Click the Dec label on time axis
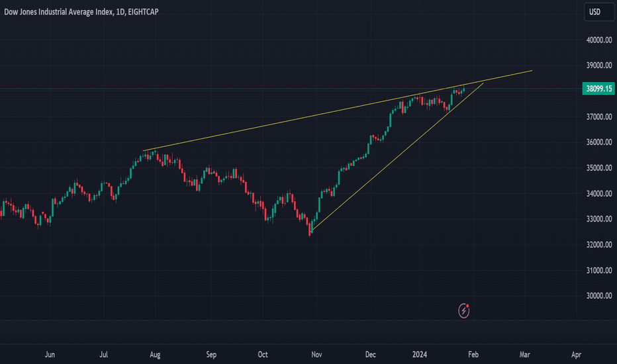The image size is (617, 364). click(x=370, y=355)
